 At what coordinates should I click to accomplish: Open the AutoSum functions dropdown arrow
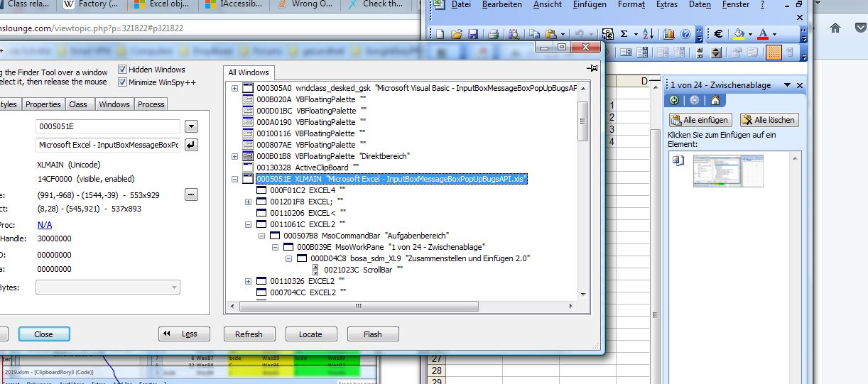click(636, 34)
